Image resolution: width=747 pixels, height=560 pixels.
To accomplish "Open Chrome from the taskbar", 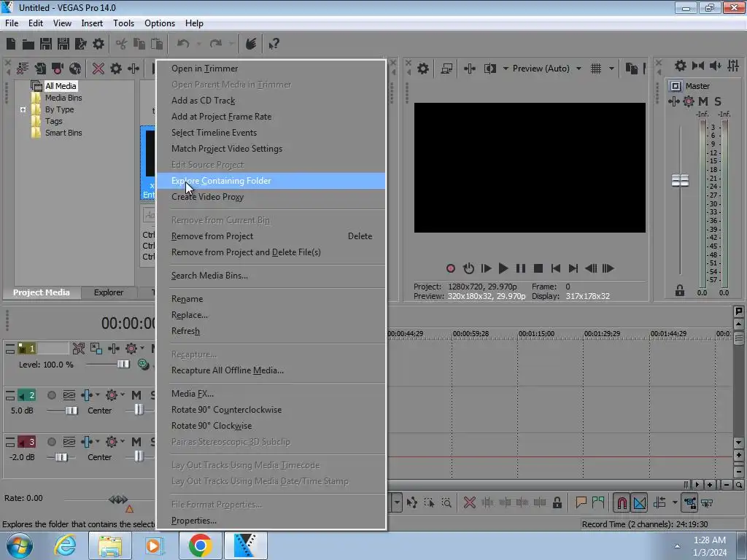I will coord(200,545).
